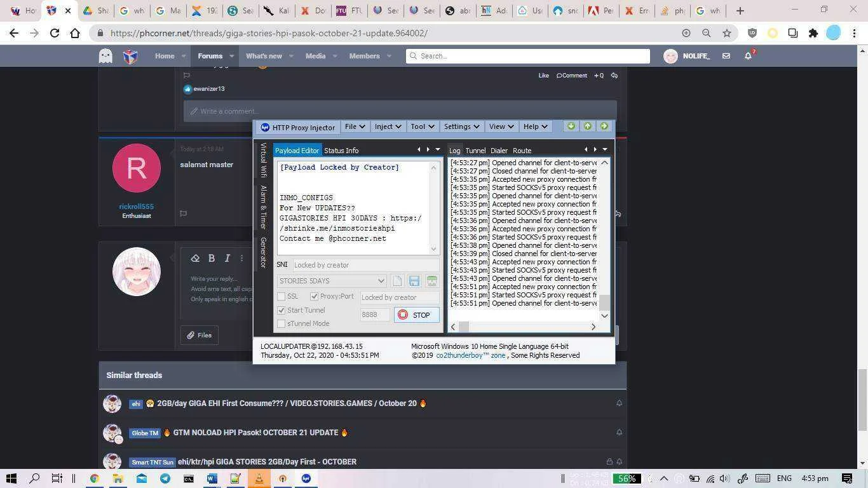Click the green icon right of the save icon

tap(432, 281)
